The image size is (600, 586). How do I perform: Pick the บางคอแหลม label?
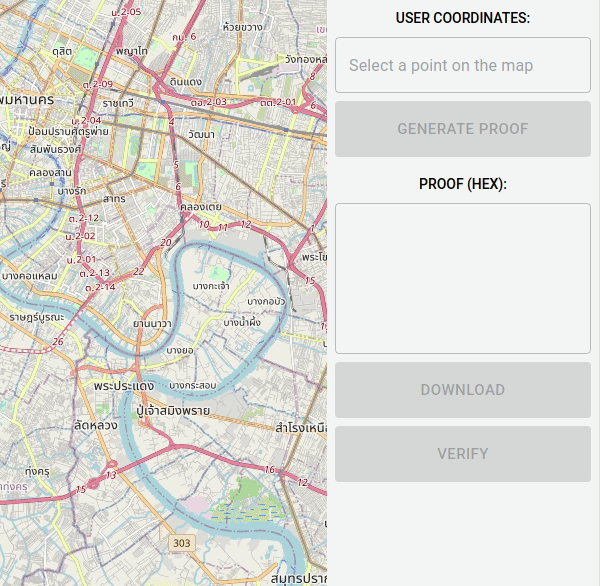29,276
